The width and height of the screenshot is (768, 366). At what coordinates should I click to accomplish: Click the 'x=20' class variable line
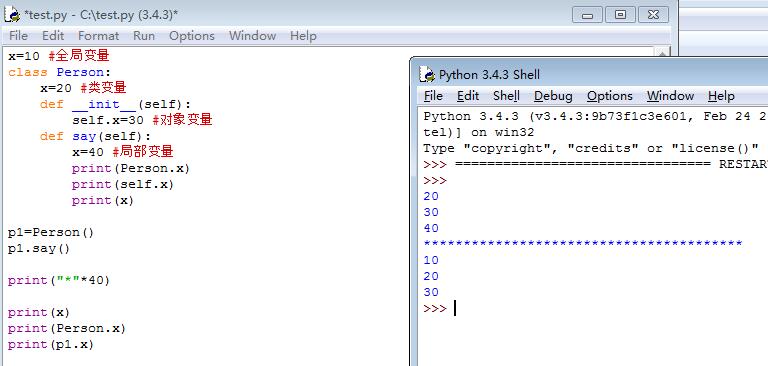point(83,88)
